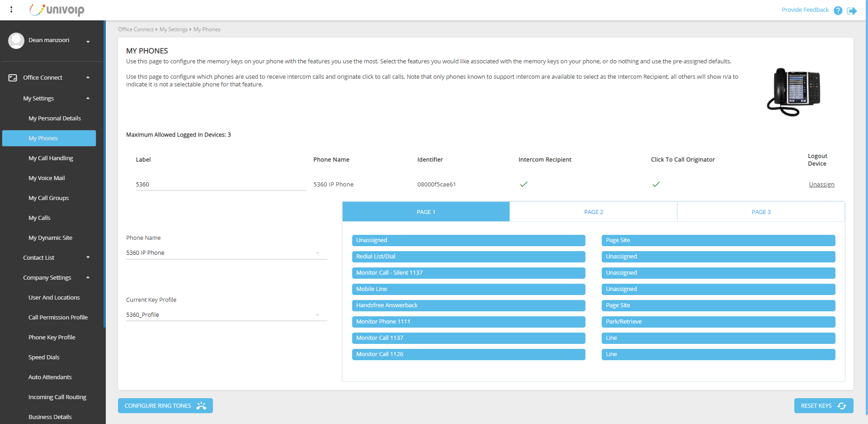
Task: Open the kebab menu at top left
Action: point(11,9)
